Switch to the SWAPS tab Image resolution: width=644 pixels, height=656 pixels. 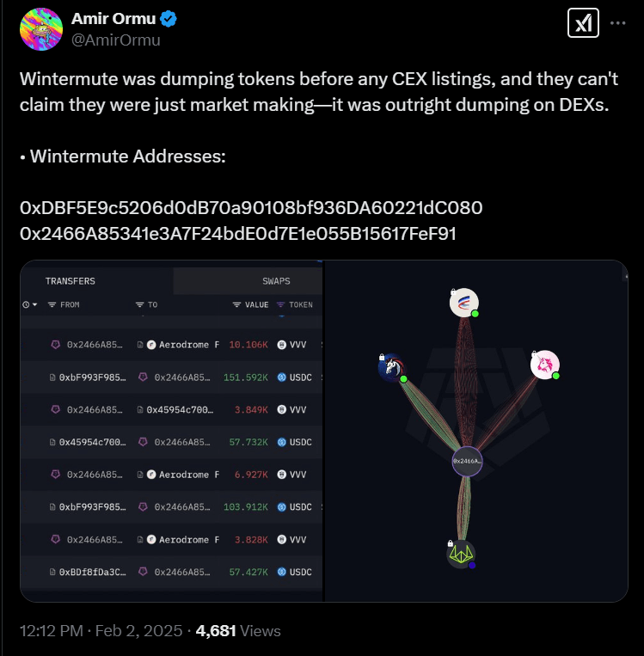(276, 281)
